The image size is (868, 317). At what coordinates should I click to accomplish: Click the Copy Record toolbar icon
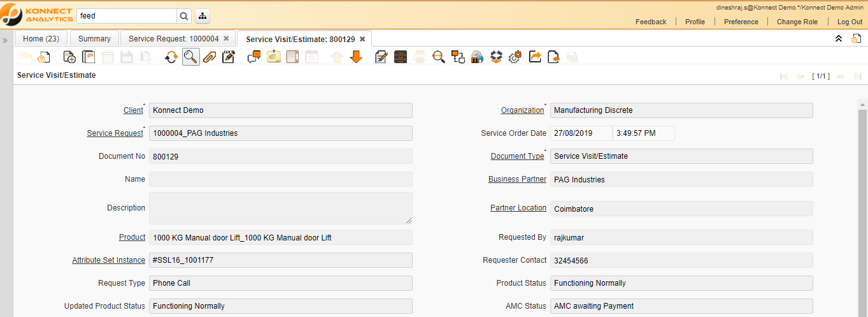tap(88, 57)
